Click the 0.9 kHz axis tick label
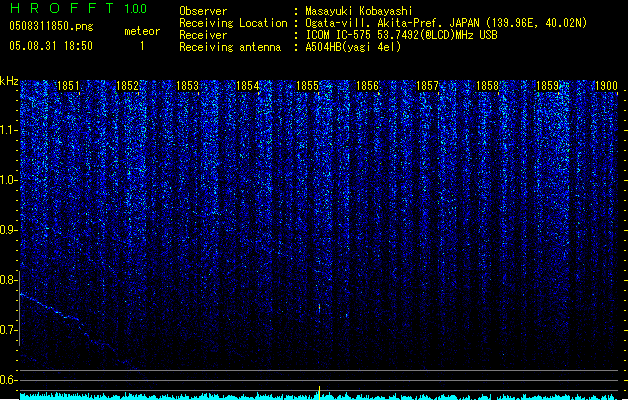629x400 pixels. tap(9, 230)
